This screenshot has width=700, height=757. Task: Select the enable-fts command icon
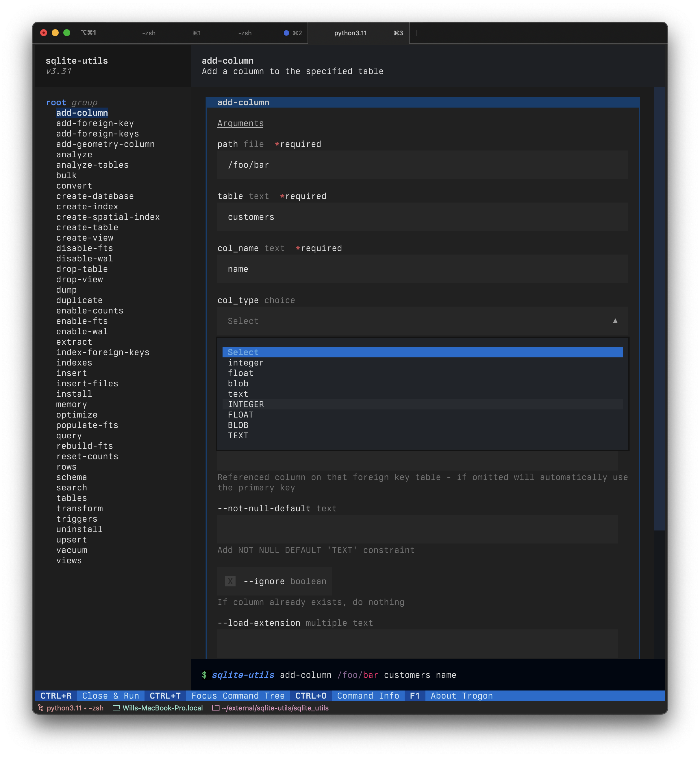82,321
